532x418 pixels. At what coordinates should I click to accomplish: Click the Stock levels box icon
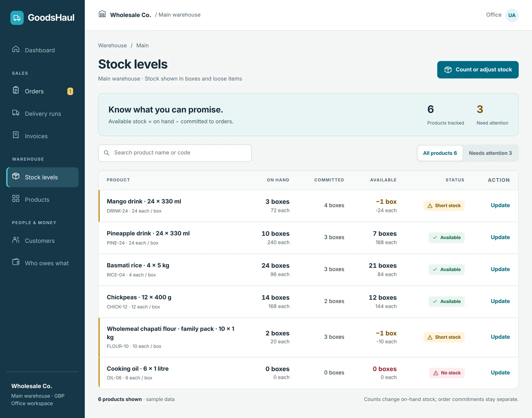16,176
